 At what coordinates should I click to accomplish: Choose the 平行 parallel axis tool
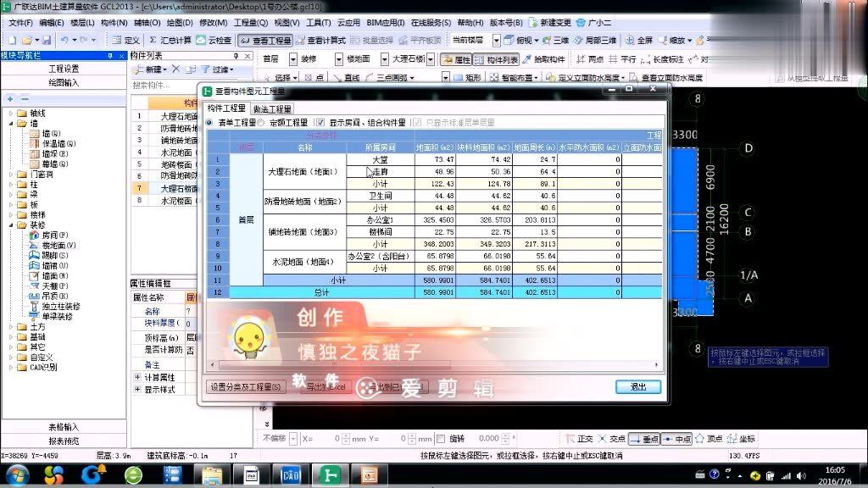coord(622,59)
